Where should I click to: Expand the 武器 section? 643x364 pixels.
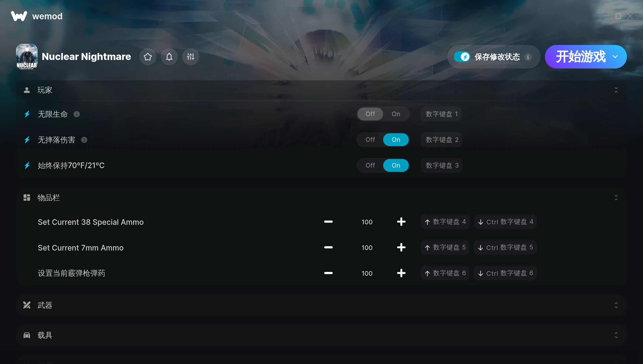[x=616, y=305]
